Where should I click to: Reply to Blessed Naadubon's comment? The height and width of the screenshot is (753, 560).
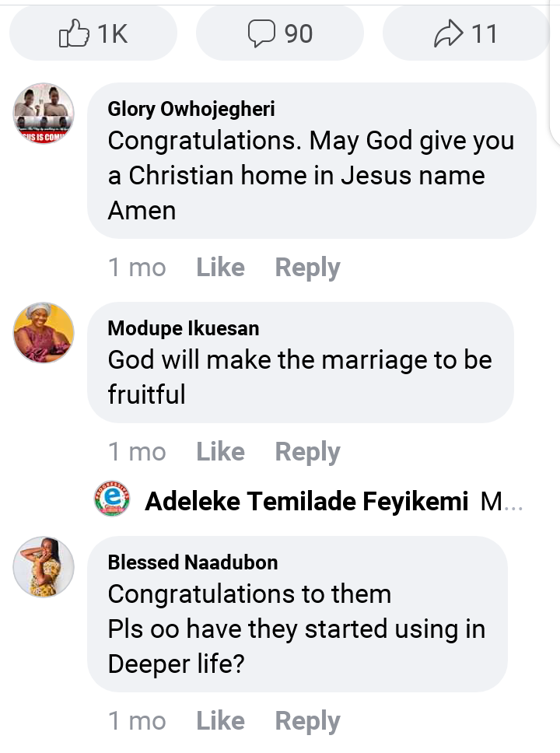[307, 721]
